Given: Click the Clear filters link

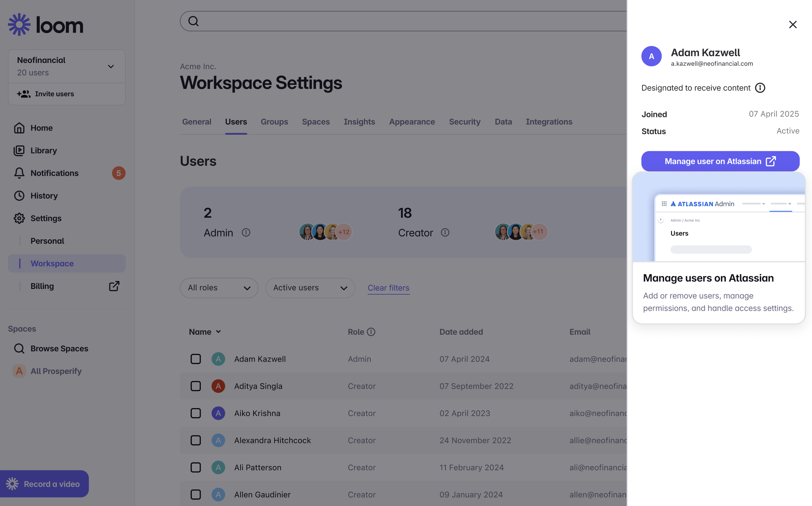Looking at the screenshot, I should (388, 288).
